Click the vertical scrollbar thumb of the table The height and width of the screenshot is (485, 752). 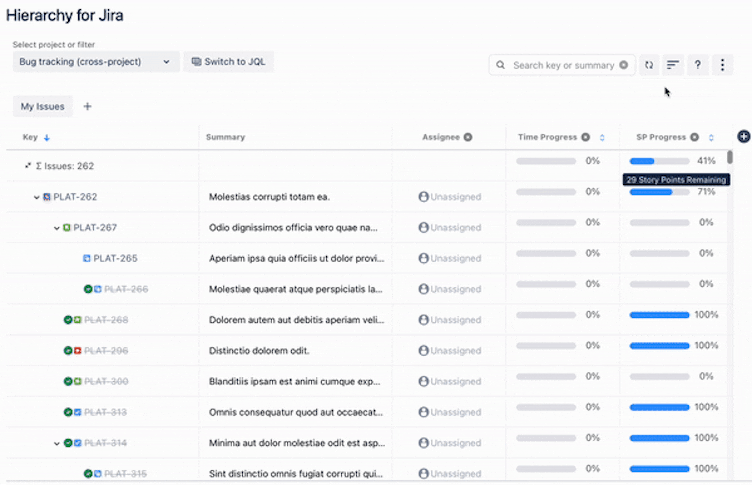pyautogui.click(x=729, y=157)
